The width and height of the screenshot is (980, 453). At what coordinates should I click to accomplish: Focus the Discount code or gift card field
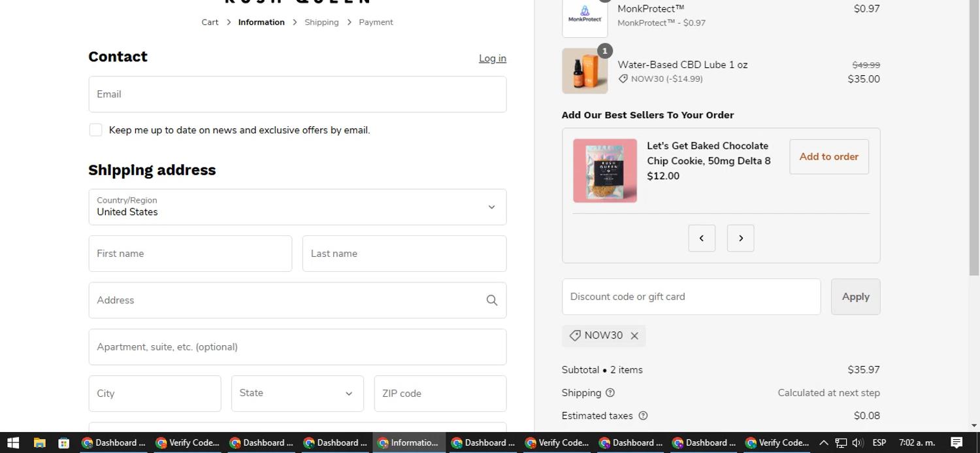click(x=691, y=297)
